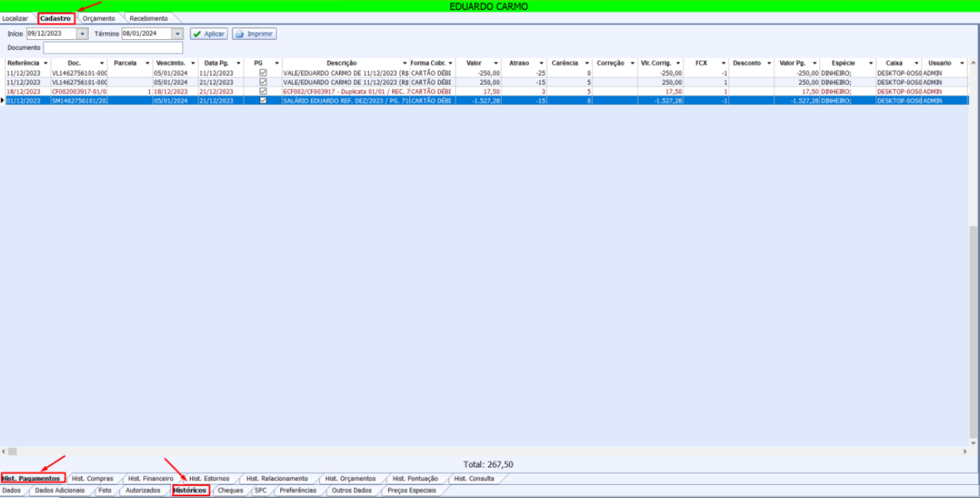Open the Início date dropdown
Viewport: 980px width, 498px height.
point(82,34)
